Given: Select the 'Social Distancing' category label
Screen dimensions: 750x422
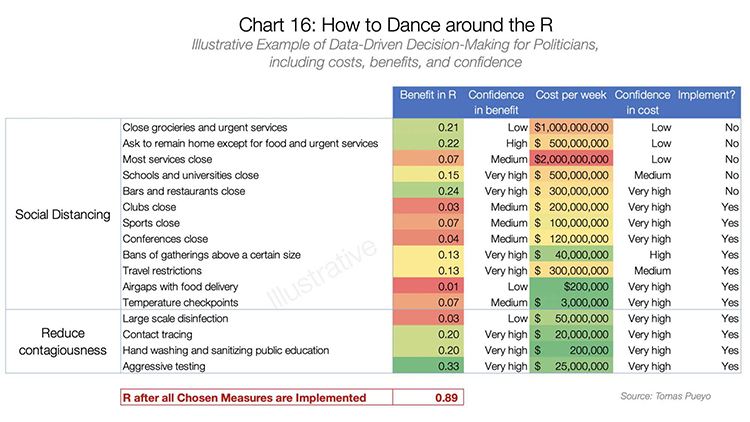Looking at the screenshot, I should click(62, 214).
